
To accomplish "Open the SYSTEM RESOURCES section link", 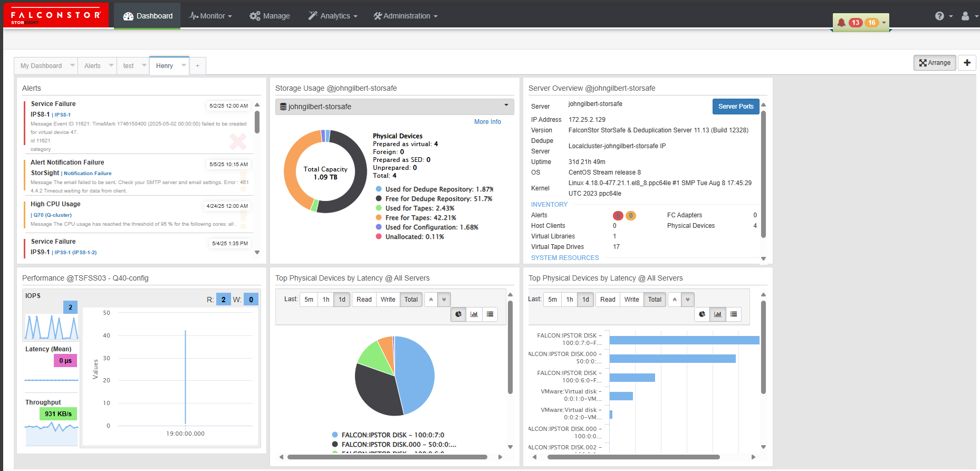I will click(x=565, y=258).
